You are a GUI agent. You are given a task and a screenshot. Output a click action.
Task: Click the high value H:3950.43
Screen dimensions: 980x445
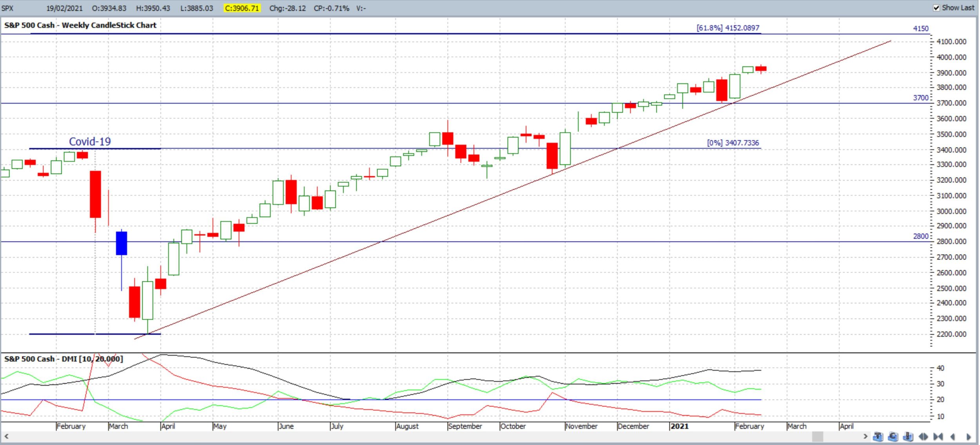pyautogui.click(x=153, y=8)
